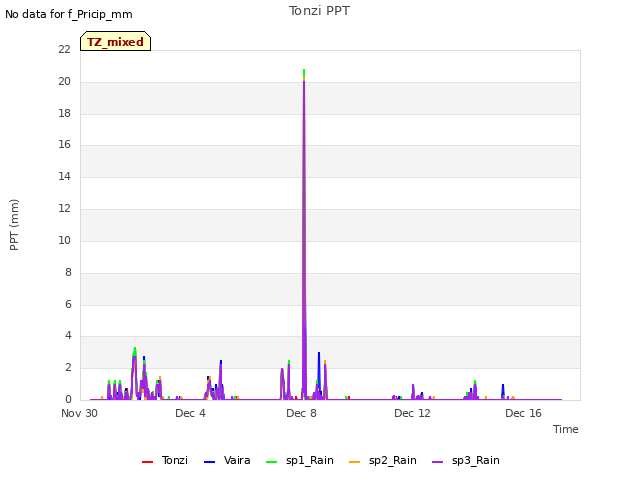Click the y-axis tick label 6
This screenshot has height=480, width=640.
(68, 304)
